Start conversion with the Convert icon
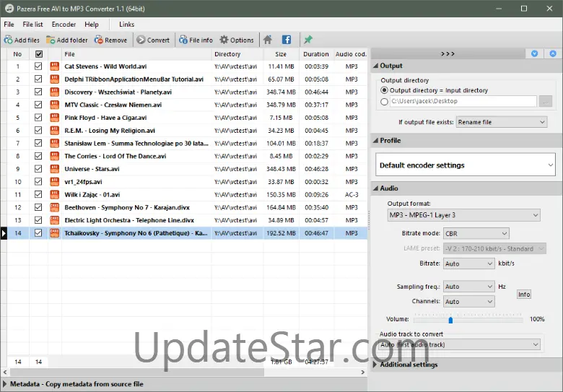Screen dimensions: 563x392 141,40
